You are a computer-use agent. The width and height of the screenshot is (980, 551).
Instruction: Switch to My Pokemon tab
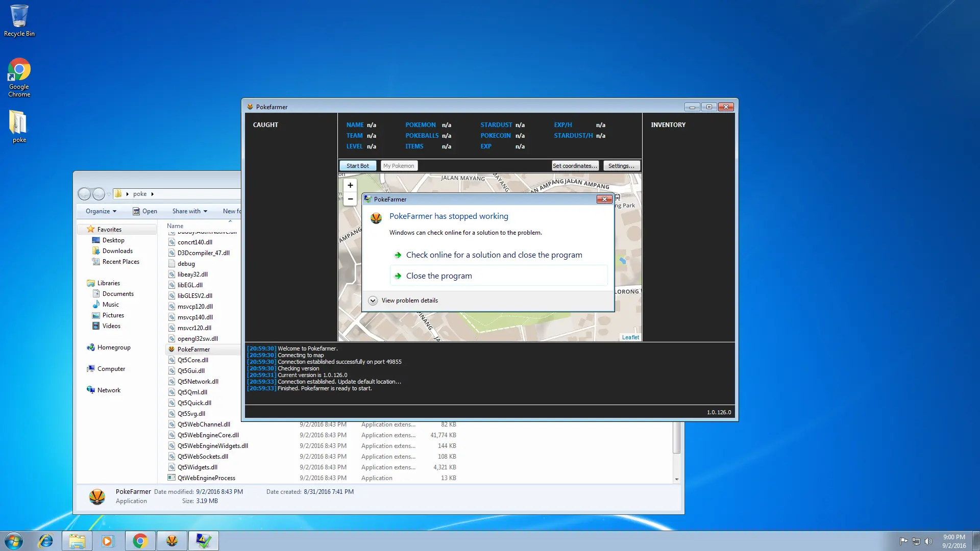pyautogui.click(x=399, y=166)
